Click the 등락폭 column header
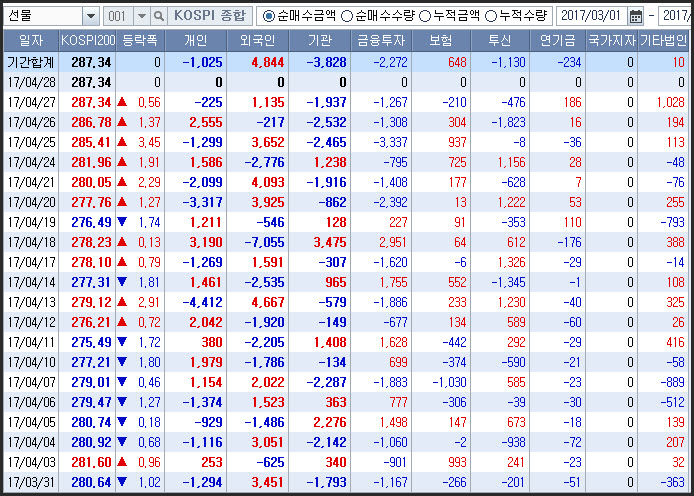This screenshot has width=694, height=496. click(140, 41)
